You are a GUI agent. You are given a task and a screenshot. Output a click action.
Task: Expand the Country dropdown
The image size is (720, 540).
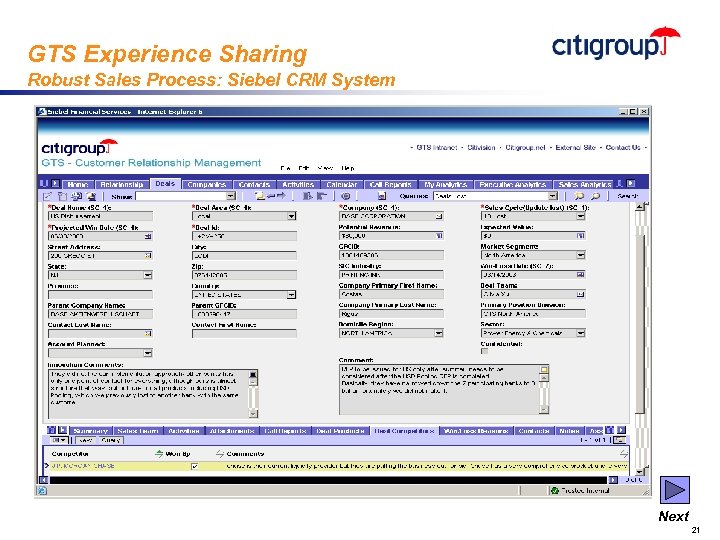pyautogui.click(x=291, y=295)
